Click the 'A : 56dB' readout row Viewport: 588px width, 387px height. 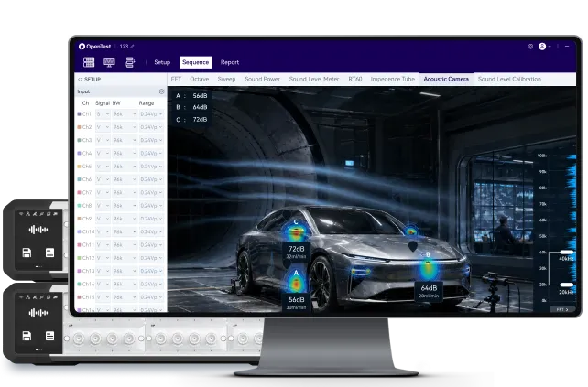(191, 96)
